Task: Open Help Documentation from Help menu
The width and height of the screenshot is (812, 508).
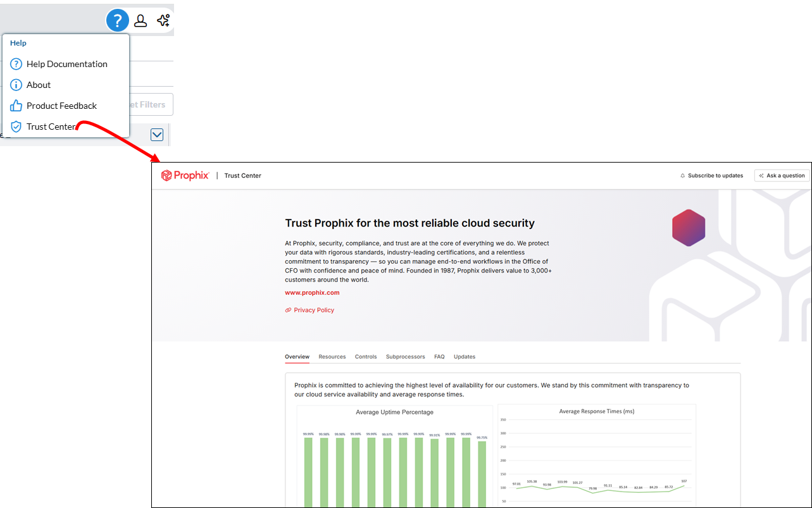Action: [66, 64]
